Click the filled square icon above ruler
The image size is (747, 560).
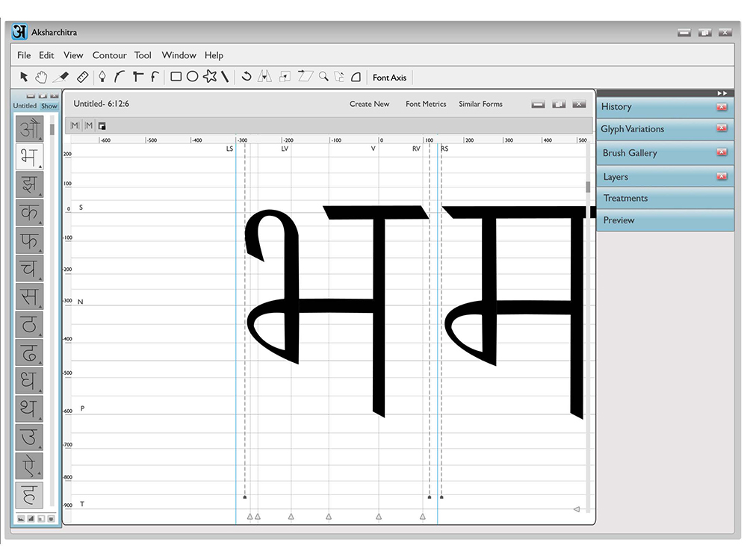(x=102, y=125)
